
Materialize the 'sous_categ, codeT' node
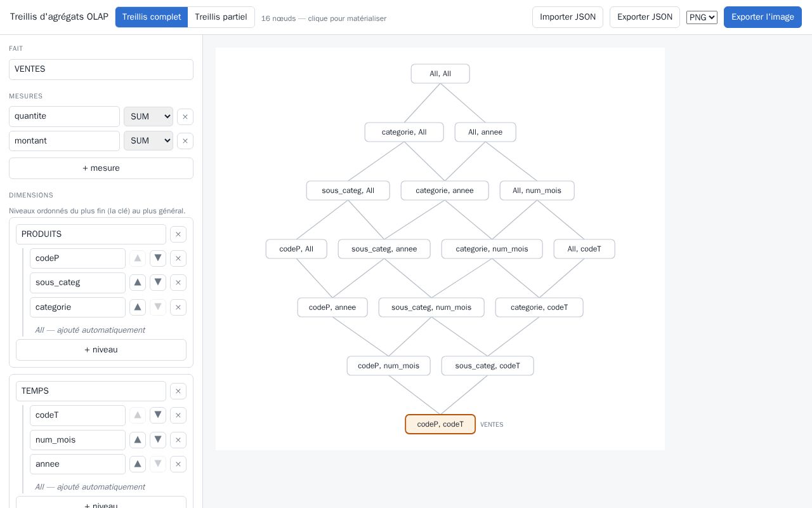(488, 366)
